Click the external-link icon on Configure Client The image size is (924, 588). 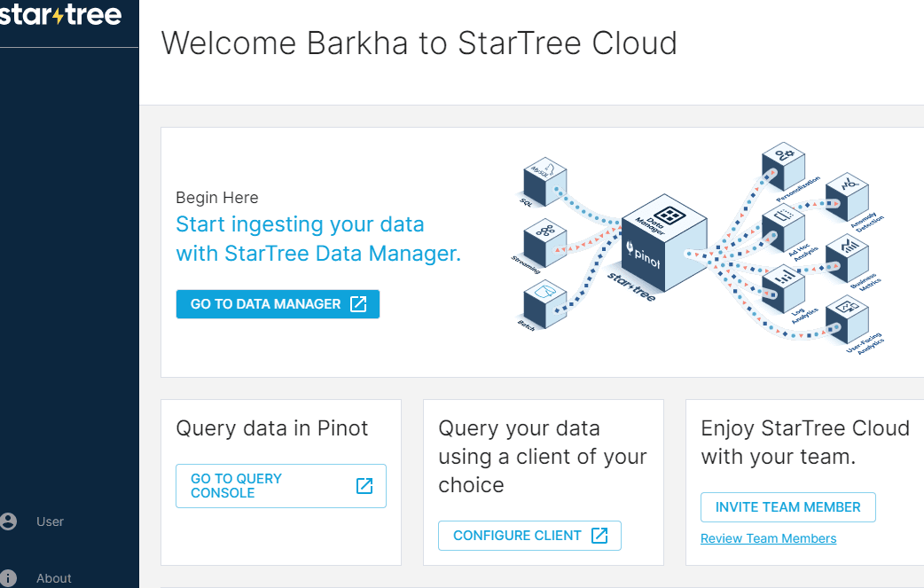(x=599, y=536)
